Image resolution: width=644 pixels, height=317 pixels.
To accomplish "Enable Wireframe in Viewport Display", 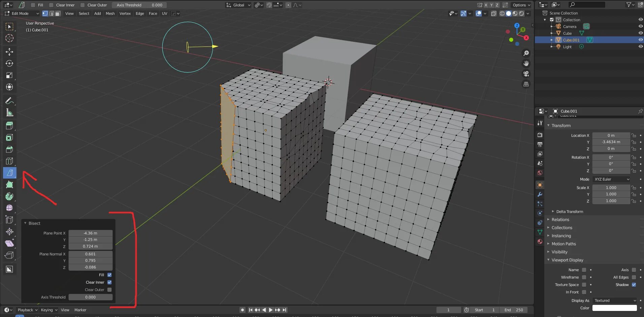I will pyautogui.click(x=584, y=277).
